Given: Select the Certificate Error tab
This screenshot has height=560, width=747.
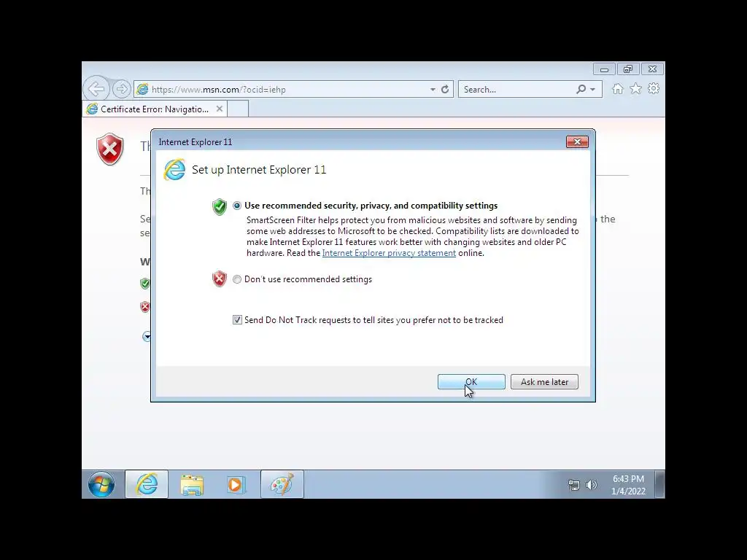Looking at the screenshot, I should click(155, 109).
